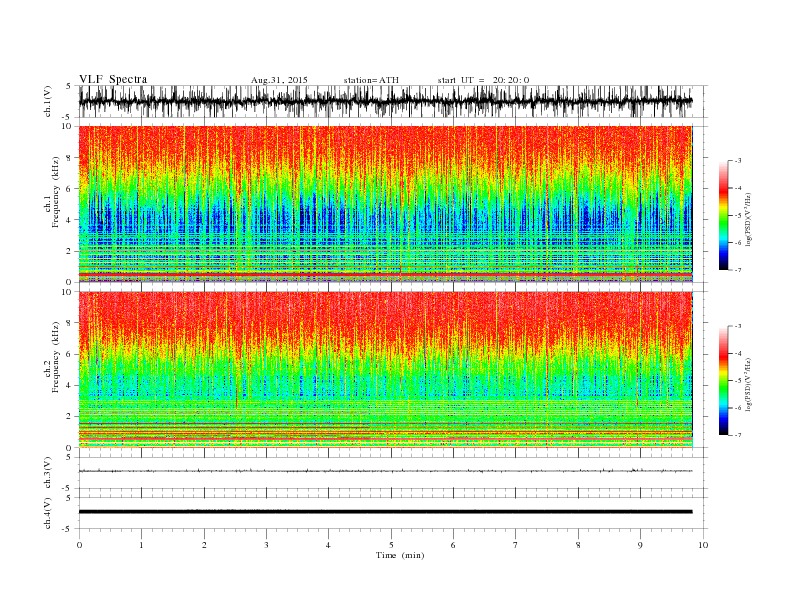Screen dimensions: 792x612
Task: Click the "ch.3(V)" axis label
Action: [x=48, y=473]
